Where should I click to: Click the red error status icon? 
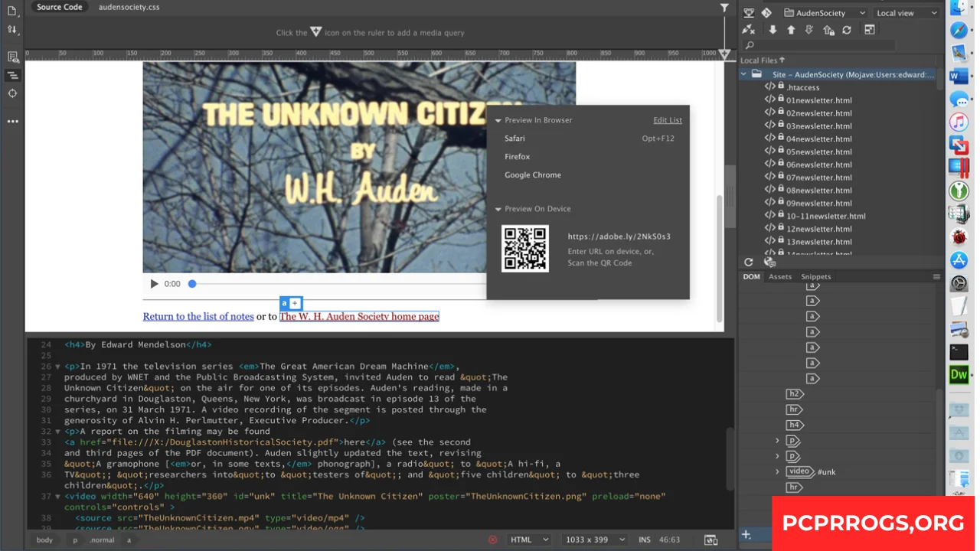pyautogui.click(x=492, y=540)
